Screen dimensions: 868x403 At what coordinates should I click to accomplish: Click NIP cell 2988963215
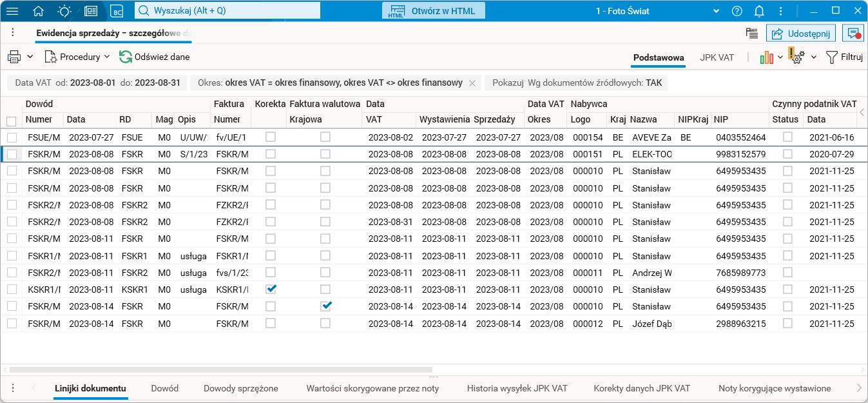tap(740, 324)
